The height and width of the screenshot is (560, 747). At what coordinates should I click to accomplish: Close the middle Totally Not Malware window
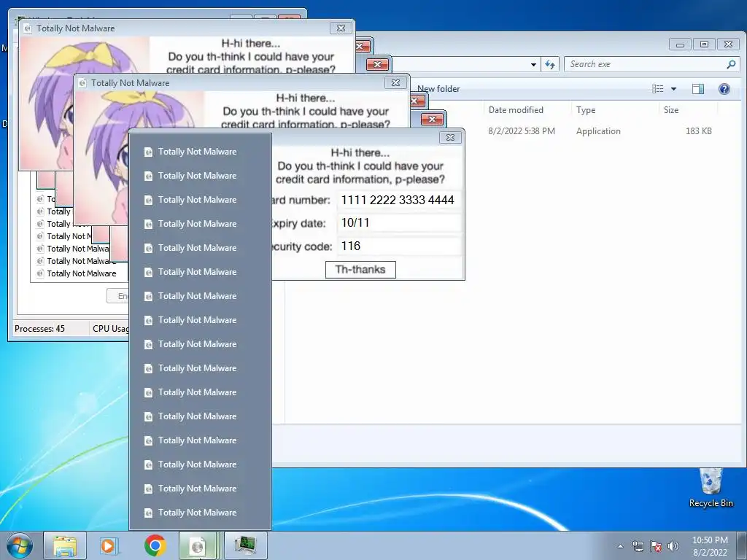[395, 83]
